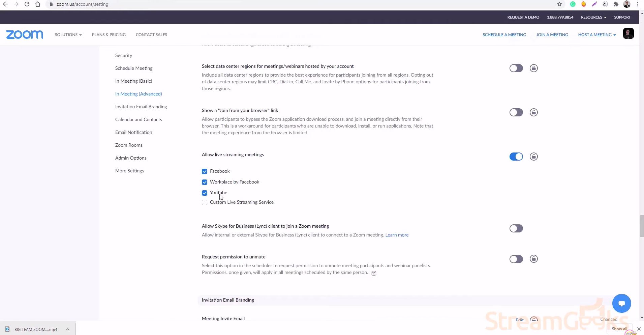
Task: Go to Calendar and Contacts section
Action: click(139, 119)
